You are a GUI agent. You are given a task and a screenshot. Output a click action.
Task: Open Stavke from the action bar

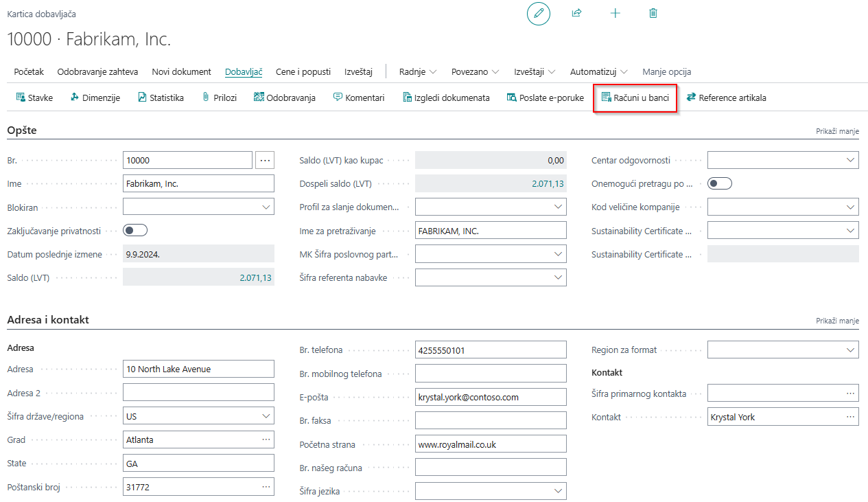pyautogui.click(x=34, y=98)
